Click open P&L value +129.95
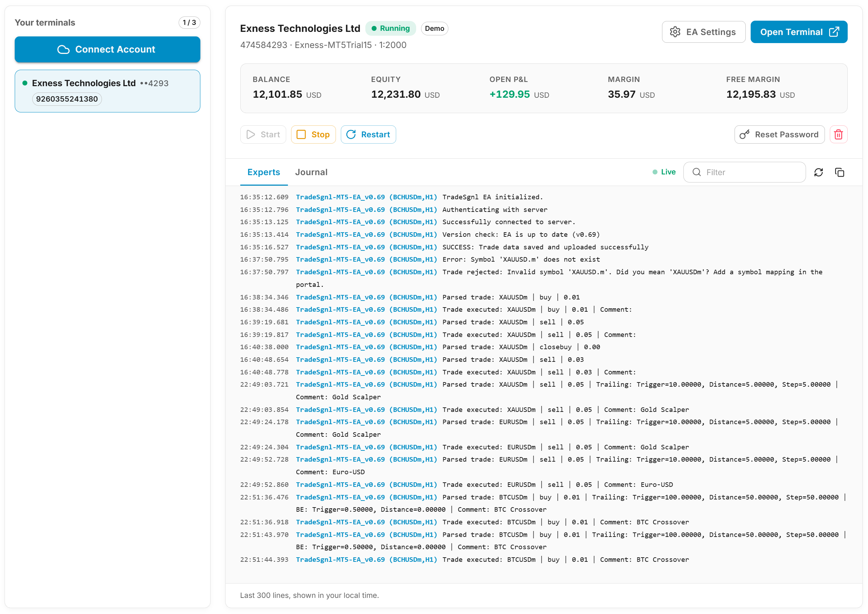 click(510, 94)
